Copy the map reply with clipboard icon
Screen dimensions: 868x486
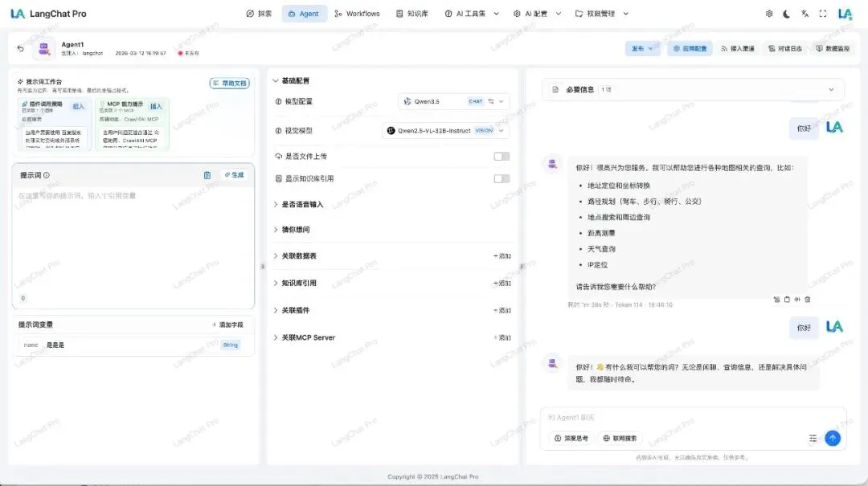(x=787, y=300)
